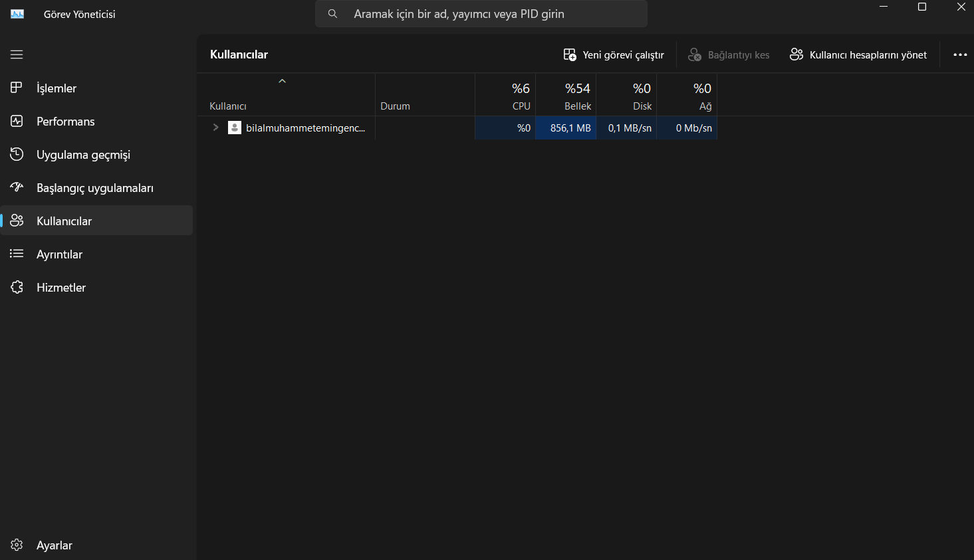Expand the bilalmuhammetemingenc user row
Image resolution: width=974 pixels, height=560 pixels.
[x=215, y=128]
